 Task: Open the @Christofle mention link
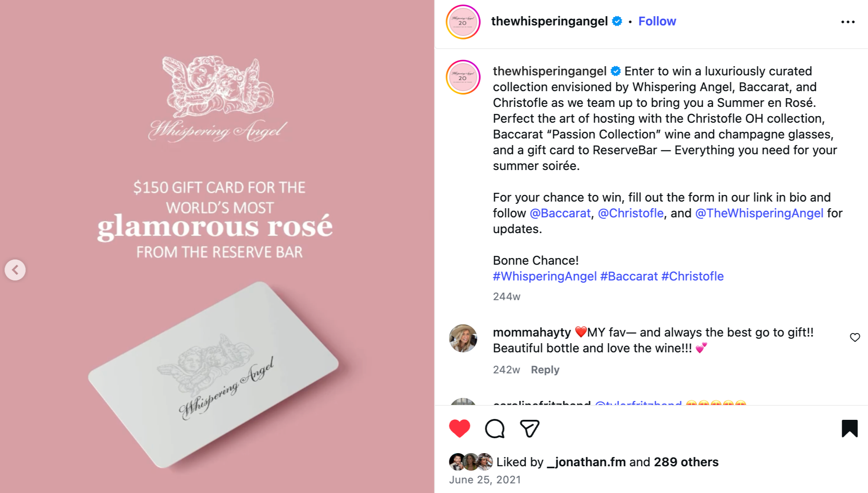(630, 213)
